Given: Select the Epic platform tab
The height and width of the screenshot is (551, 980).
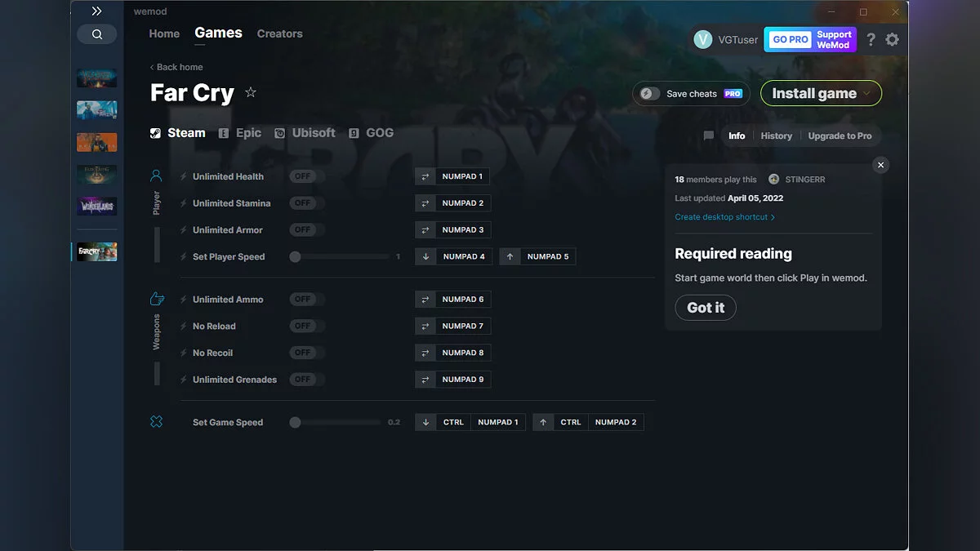Looking at the screenshot, I should 240,133.
